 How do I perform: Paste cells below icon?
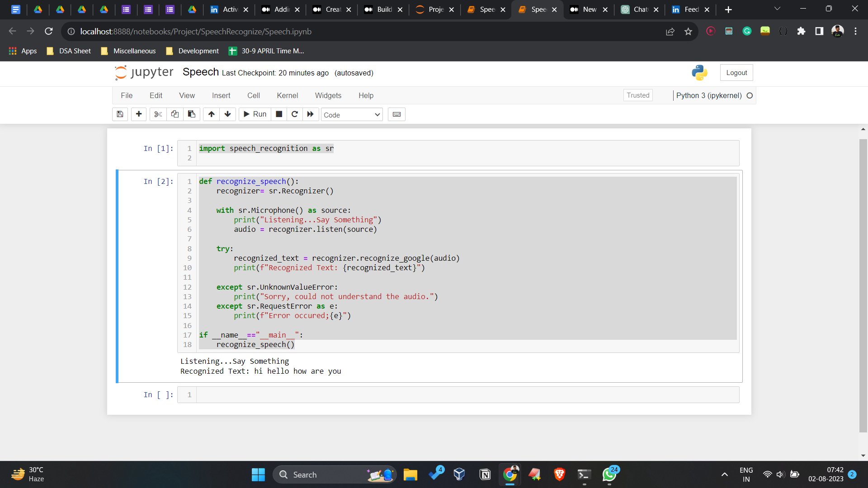(x=192, y=114)
